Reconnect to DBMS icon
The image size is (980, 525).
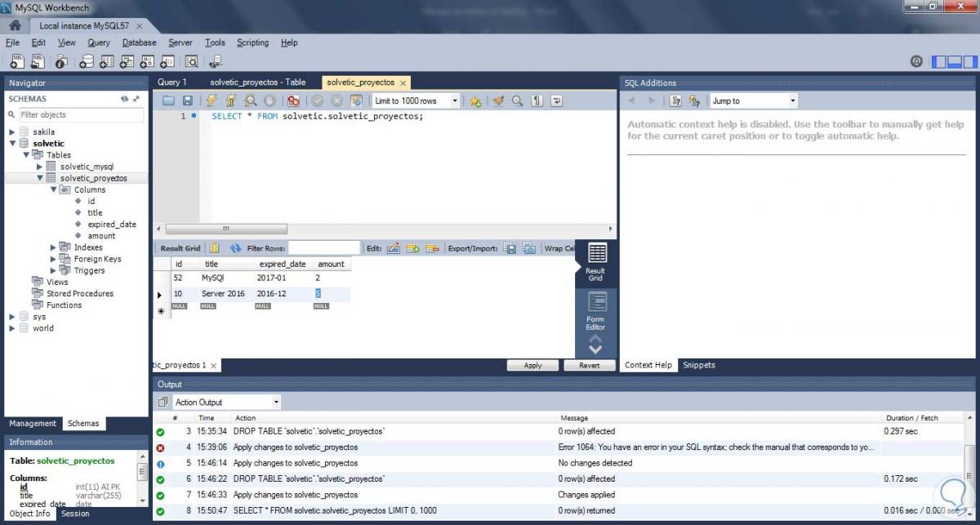click(x=216, y=61)
